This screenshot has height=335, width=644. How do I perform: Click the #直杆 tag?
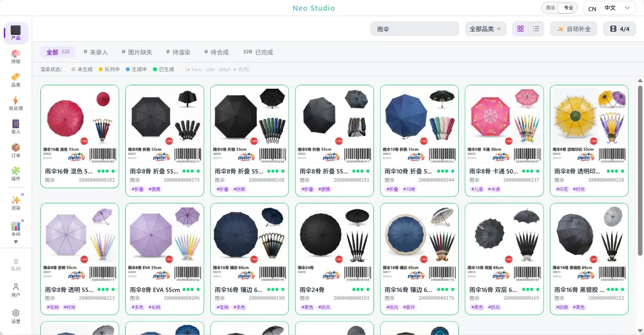click(410, 307)
